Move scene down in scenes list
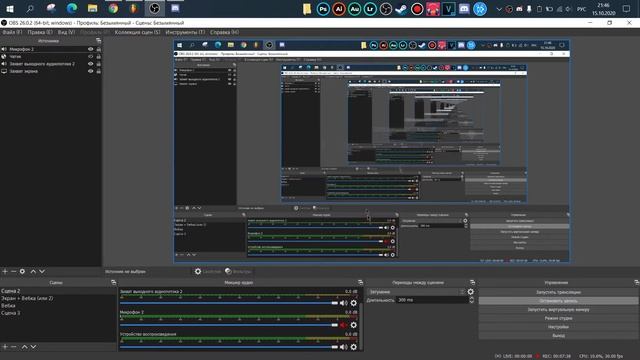 [x=33, y=347]
